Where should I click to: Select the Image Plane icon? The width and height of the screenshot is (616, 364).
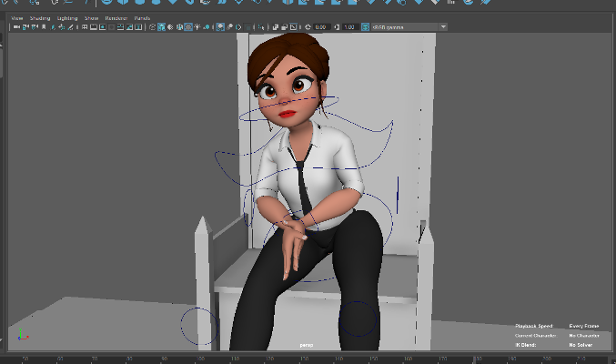(x=53, y=27)
